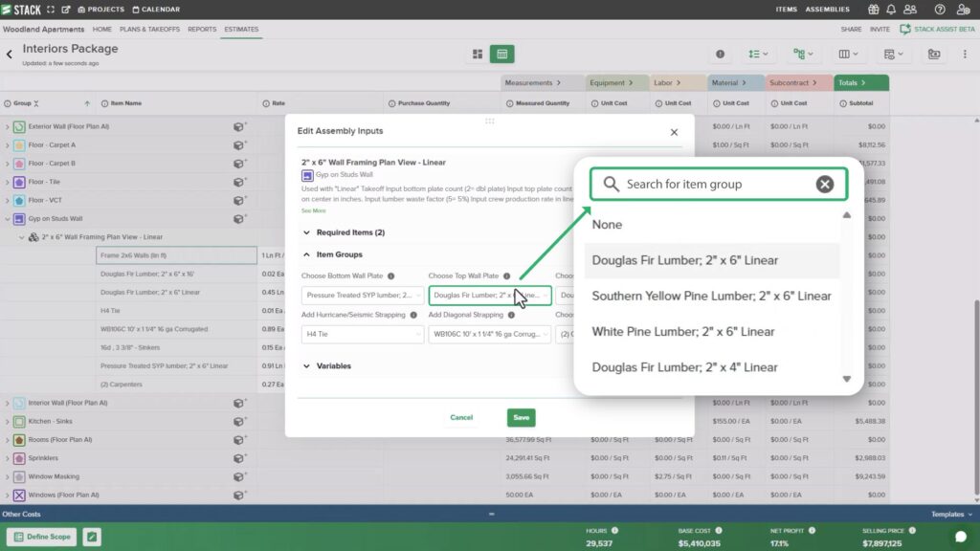Click the gift promotions icon in top bar
980x551 pixels.
tap(873, 9)
